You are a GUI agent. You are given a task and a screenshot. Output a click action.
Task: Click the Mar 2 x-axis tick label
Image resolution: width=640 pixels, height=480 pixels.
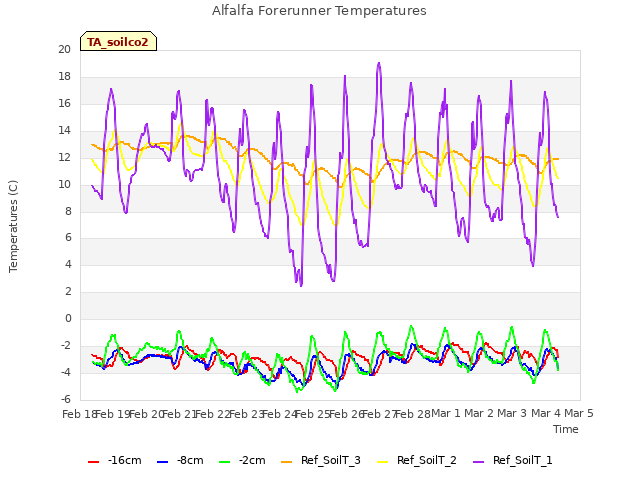(479, 413)
